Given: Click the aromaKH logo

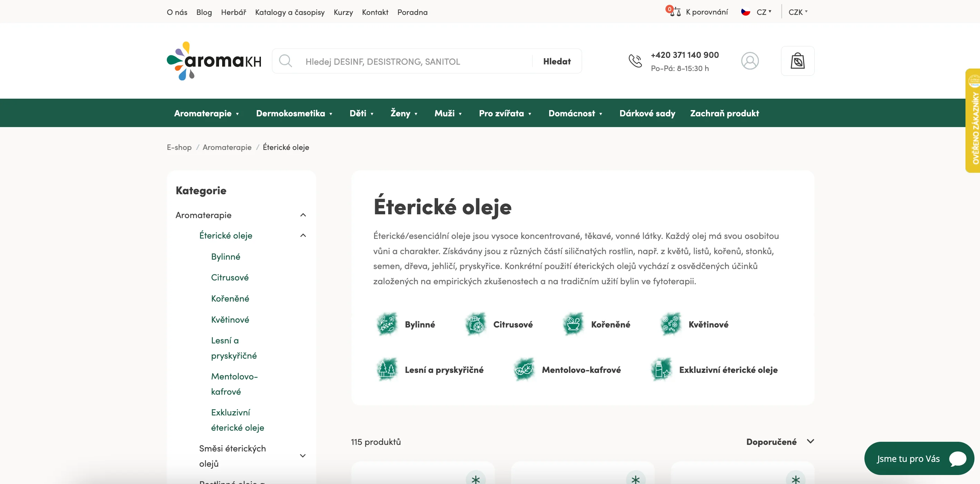Looking at the screenshot, I should (x=214, y=61).
